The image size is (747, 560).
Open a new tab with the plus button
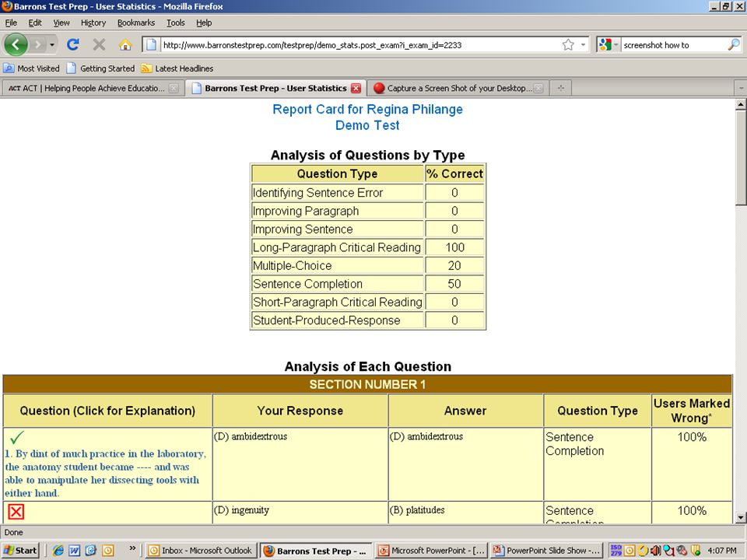point(561,88)
